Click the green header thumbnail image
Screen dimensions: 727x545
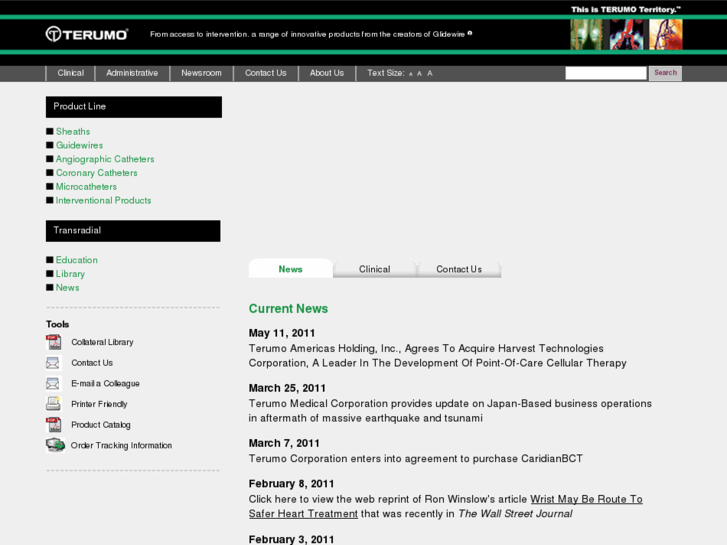[587, 34]
